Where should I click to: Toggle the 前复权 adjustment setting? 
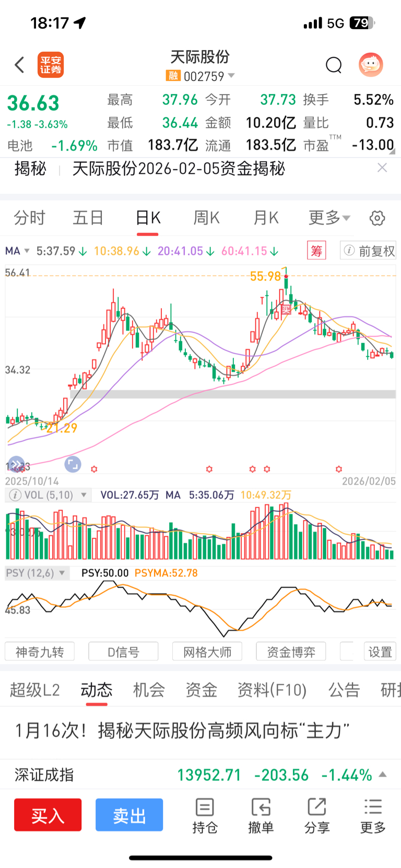(x=368, y=251)
